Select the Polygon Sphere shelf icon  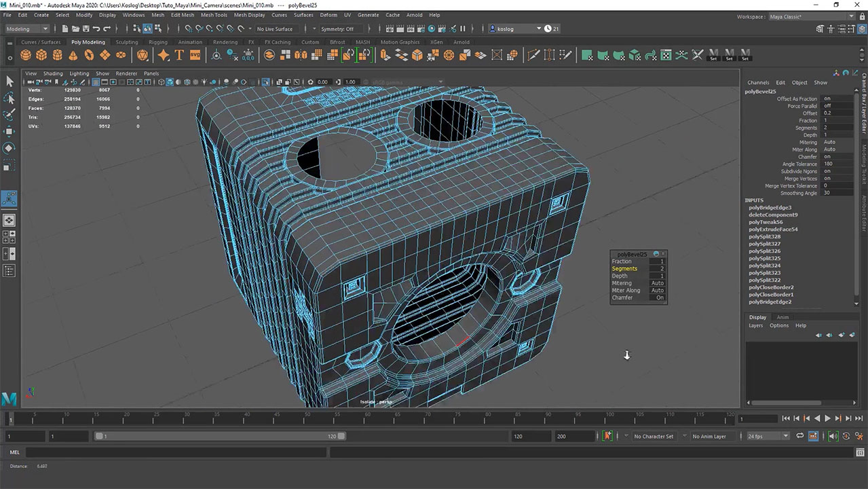[x=26, y=55]
